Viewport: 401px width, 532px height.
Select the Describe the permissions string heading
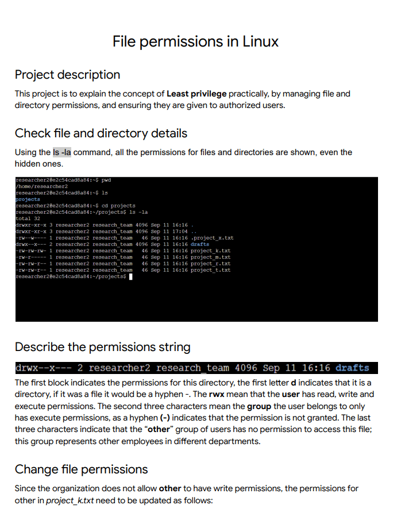(x=102, y=347)
